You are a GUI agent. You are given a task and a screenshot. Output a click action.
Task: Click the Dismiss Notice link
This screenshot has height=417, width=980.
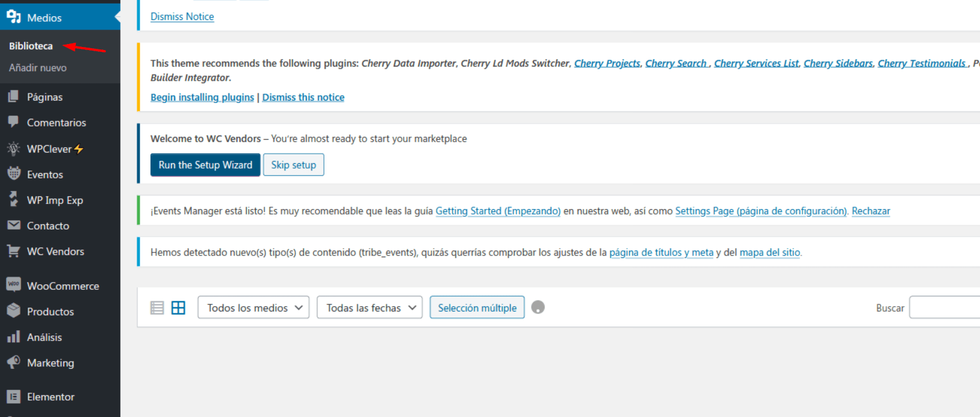click(x=182, y=16)
